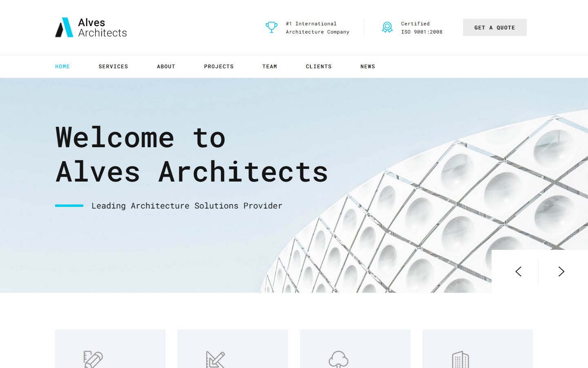Click the trophy award icon
Screen dimensions: 588x368
tap(272, 27)
